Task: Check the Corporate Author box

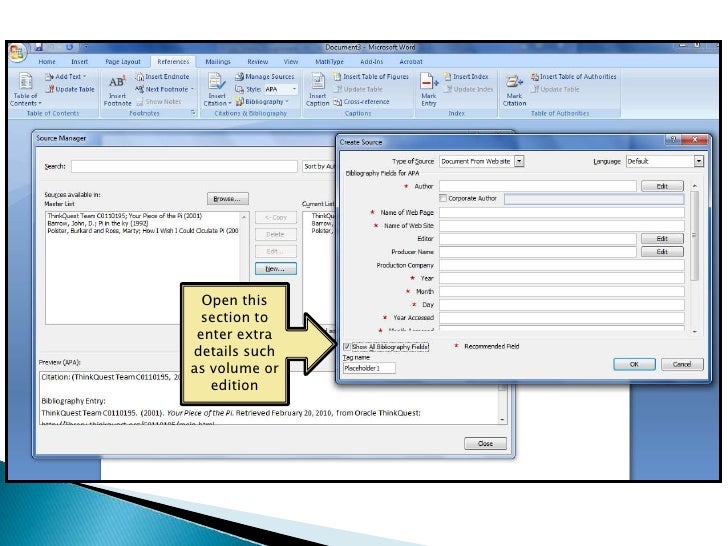Action: coord(443,198)
